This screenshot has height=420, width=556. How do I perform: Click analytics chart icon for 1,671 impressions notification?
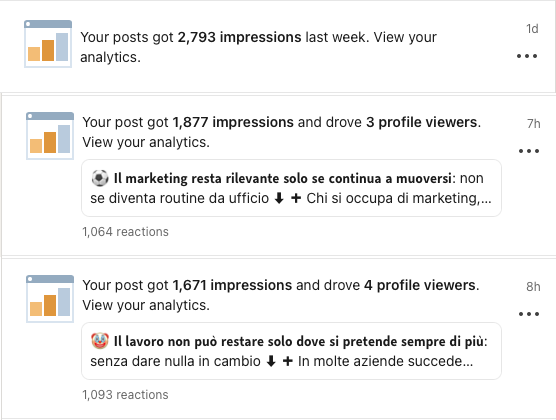coord(50,299)
